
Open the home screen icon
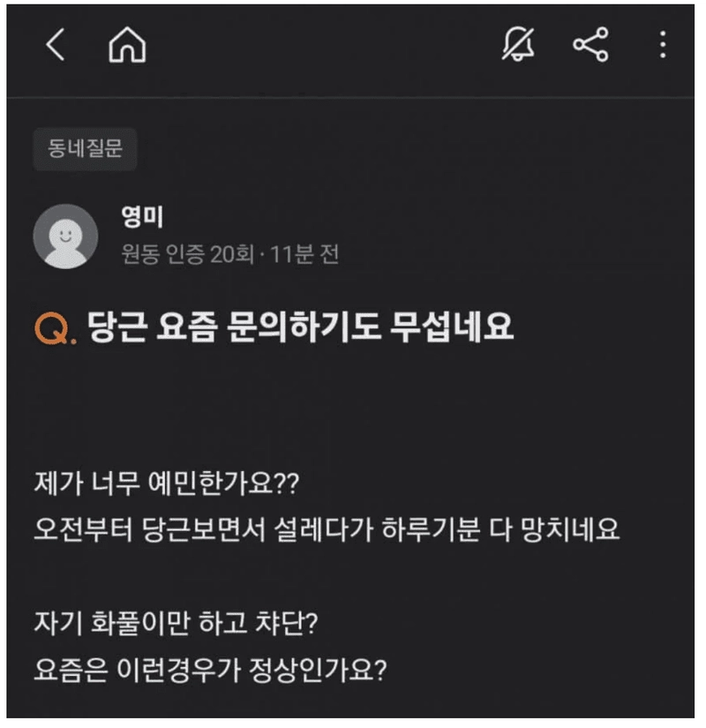point(127,45)
